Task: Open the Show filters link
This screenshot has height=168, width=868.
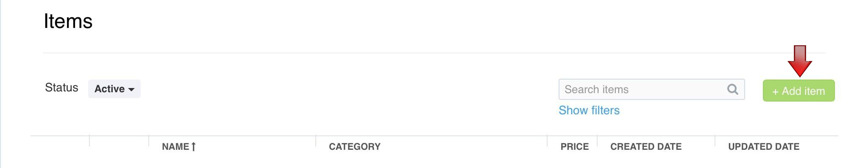Action: (589, 110)
